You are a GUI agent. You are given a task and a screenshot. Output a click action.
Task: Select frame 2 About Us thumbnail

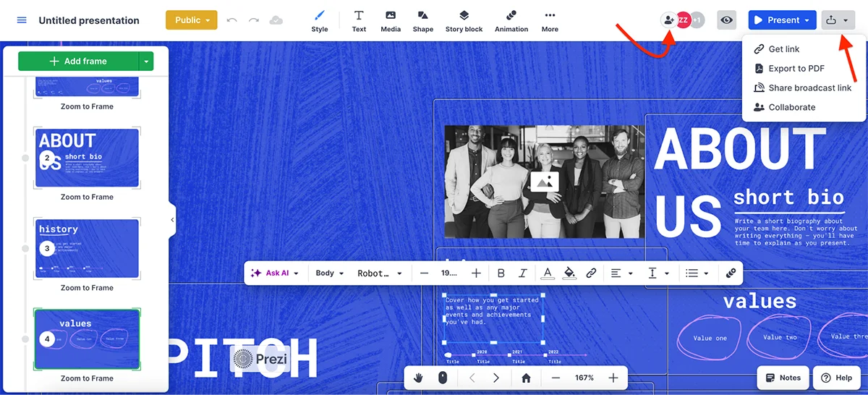[x=87, y=158]
